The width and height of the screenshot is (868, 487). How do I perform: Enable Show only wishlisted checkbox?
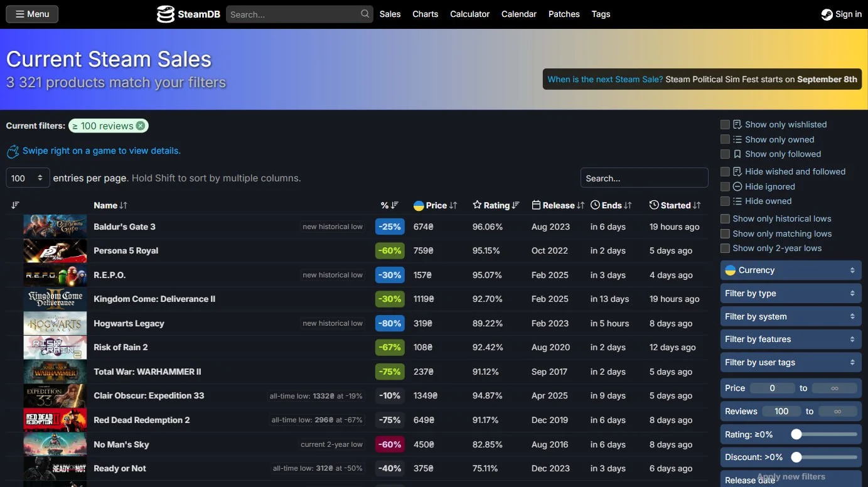[x=725, y=124]
